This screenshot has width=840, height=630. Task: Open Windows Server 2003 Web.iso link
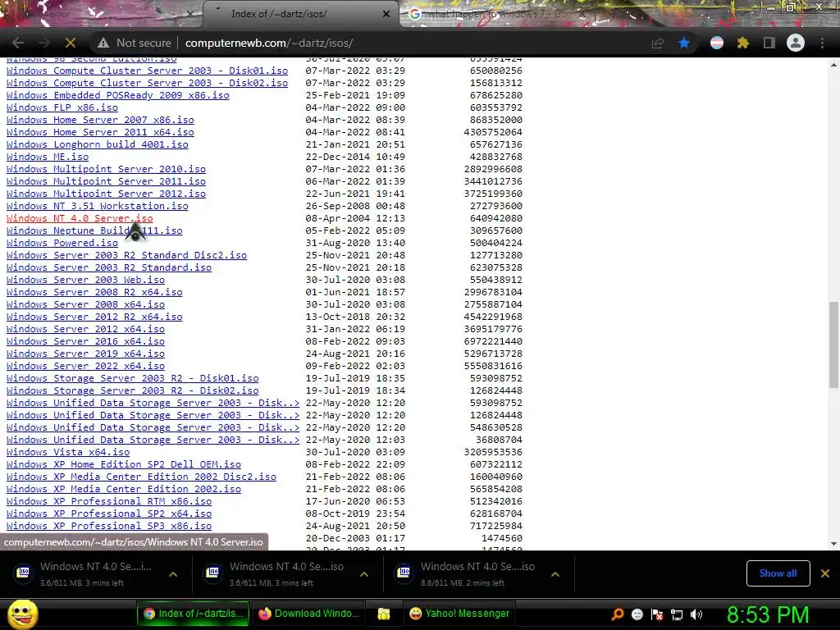click(x=85, y=281)
